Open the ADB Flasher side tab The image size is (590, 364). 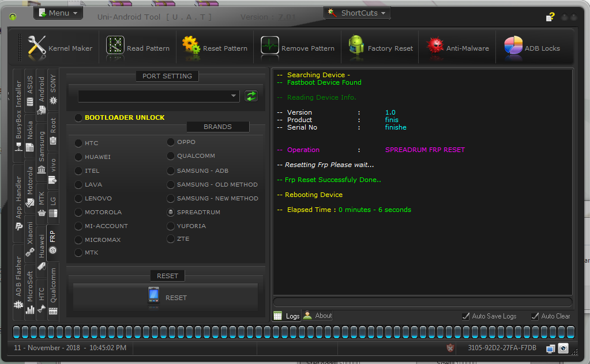18,282
